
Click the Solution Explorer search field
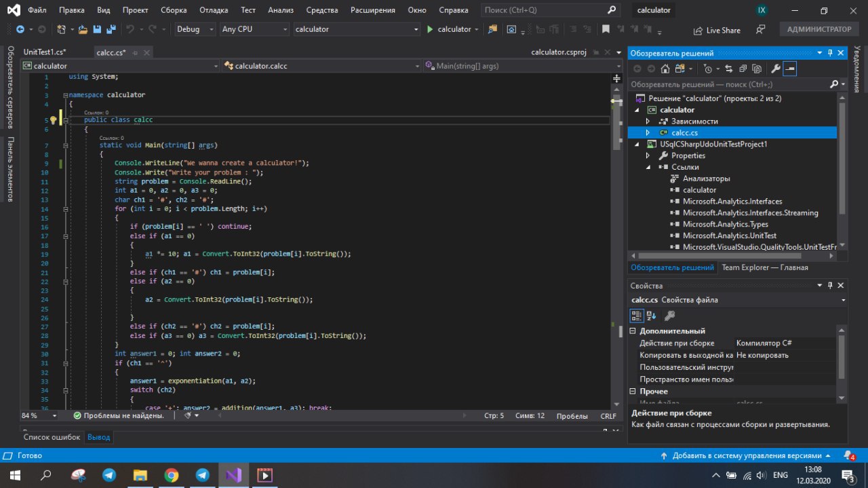[x=726, y=84]
